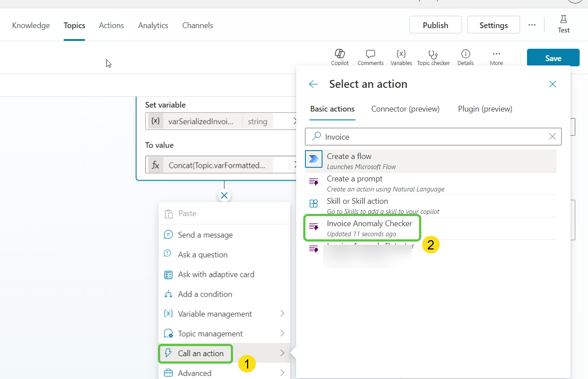588x379 pixels.
Task: Open the Copilot toolbar icon
Action: point(340,54)
